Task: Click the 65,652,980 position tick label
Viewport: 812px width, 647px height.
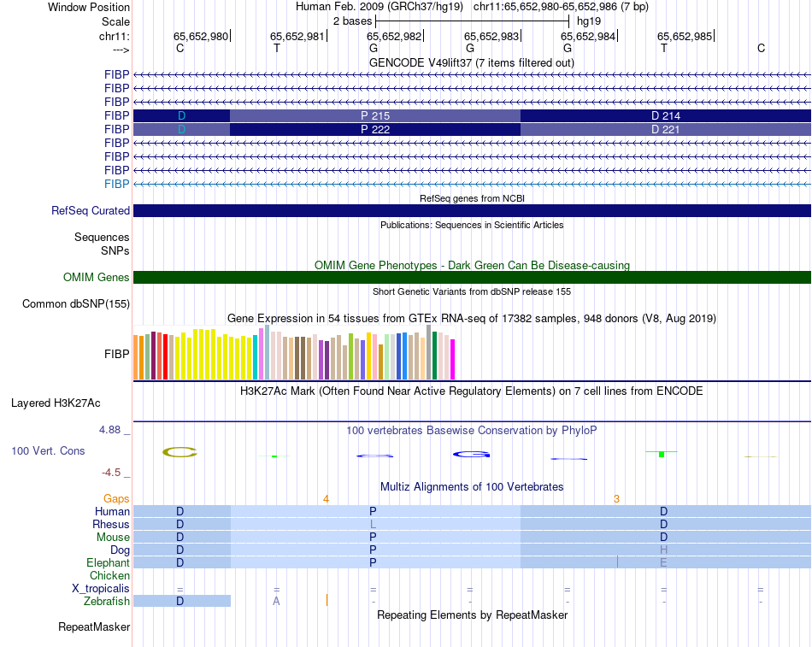Action: (200, 36)
